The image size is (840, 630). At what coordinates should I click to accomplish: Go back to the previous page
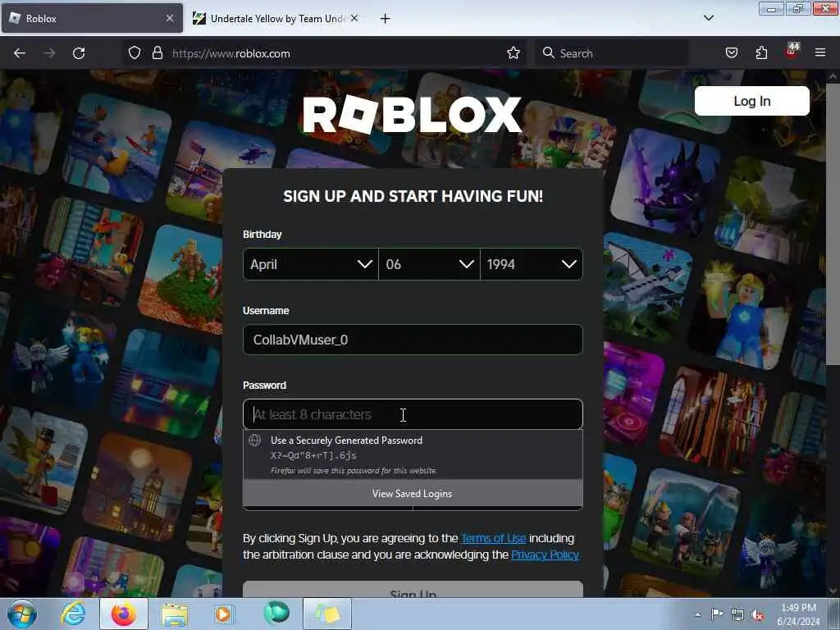point(20,53)
